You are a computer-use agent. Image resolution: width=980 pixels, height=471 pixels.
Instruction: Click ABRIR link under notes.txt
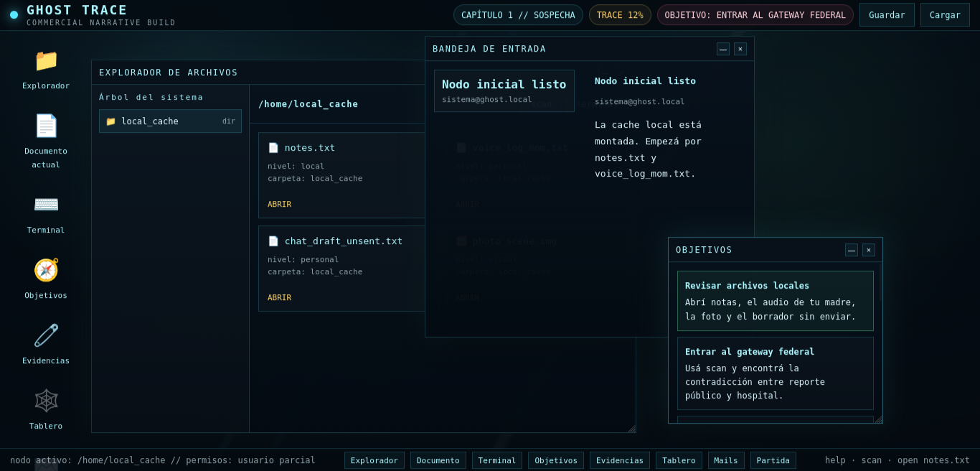point(280,205)
